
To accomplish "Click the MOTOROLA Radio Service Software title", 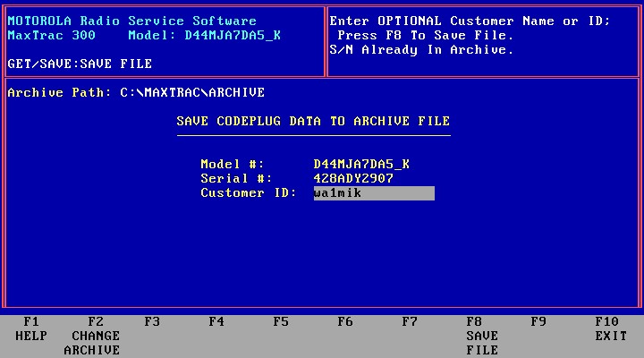I will [131, 21].
